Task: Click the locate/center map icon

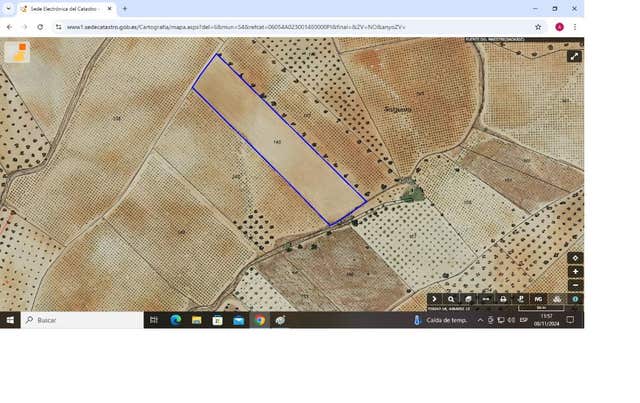Action: 575,258
